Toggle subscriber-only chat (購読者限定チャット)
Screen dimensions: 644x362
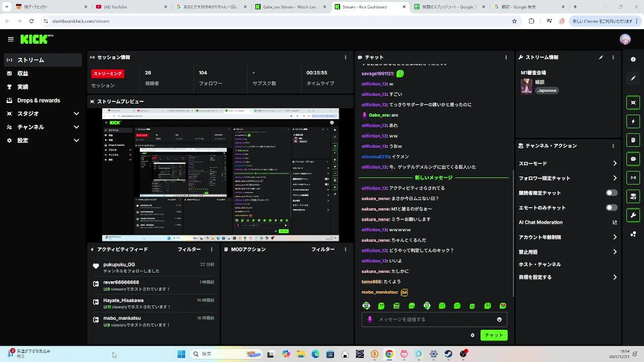point(611,193)
